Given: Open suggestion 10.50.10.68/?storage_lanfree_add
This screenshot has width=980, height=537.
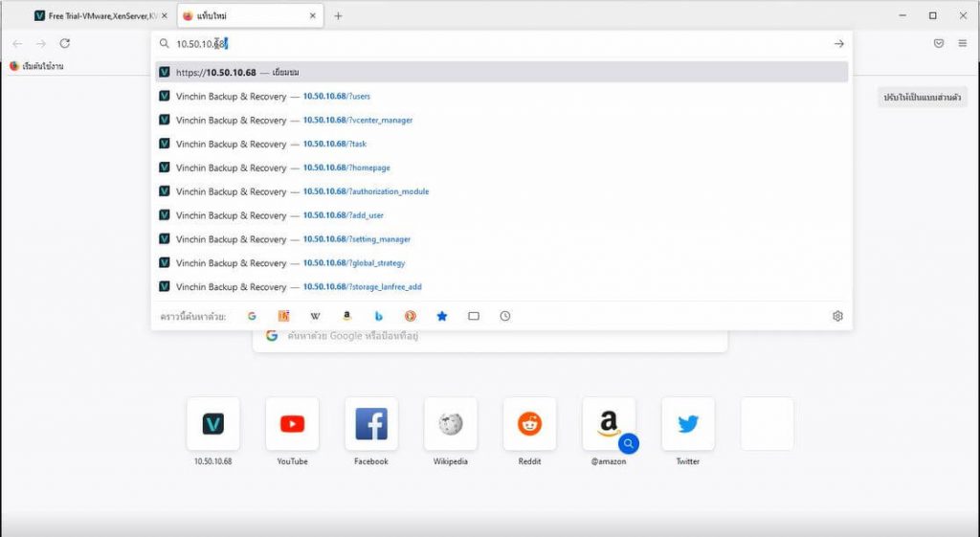Looking at the screenshot, I should pyautogui.click(x=501, y=287).
